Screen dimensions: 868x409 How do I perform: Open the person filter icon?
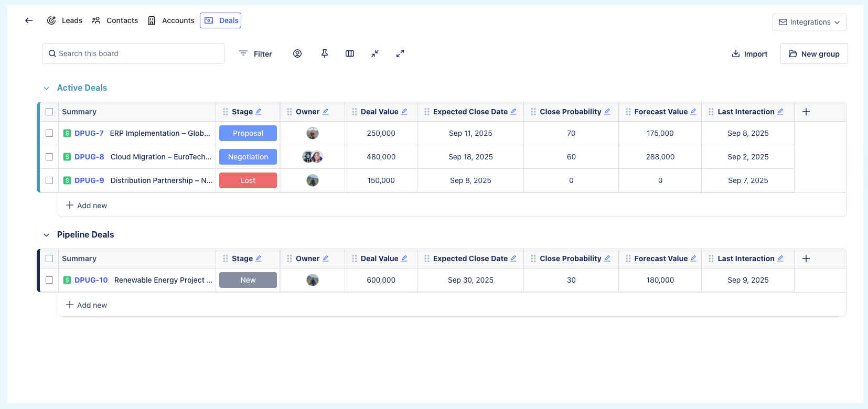[297, 53]
